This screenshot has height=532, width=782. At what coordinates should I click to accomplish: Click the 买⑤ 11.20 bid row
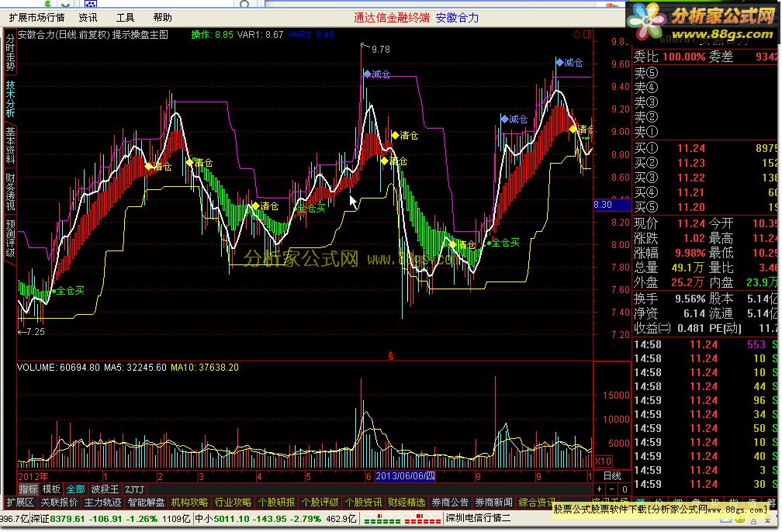705,207
